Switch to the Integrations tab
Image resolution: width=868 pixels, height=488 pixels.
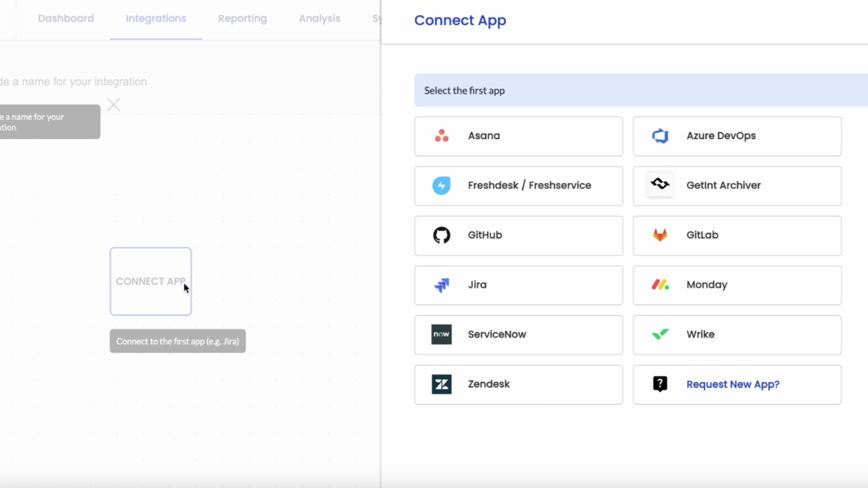156,19
